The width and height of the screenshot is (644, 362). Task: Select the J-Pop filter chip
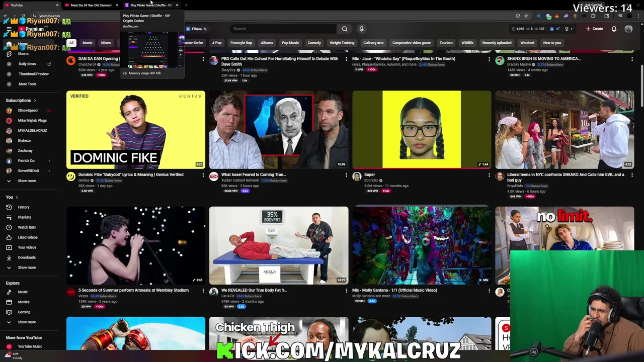pos(217,43)
